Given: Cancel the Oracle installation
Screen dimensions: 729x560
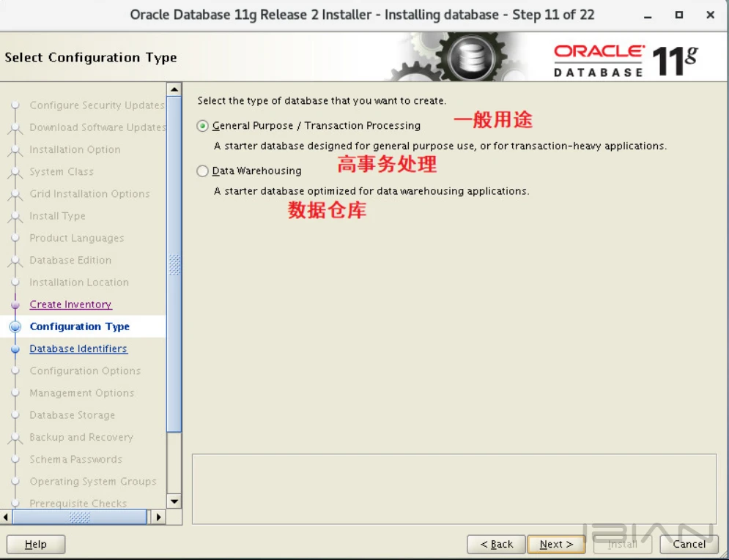Looking at the screenshot, I should coord(689,544).
